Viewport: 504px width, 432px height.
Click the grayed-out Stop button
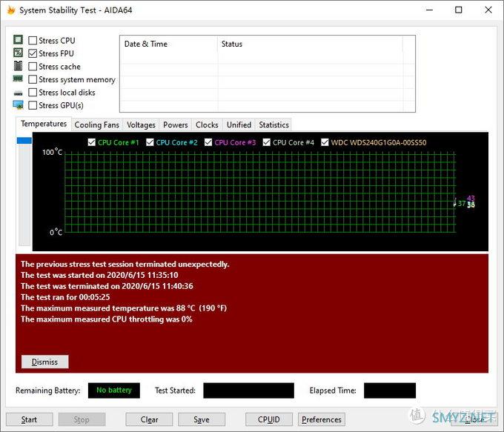[x=82, y=419]
